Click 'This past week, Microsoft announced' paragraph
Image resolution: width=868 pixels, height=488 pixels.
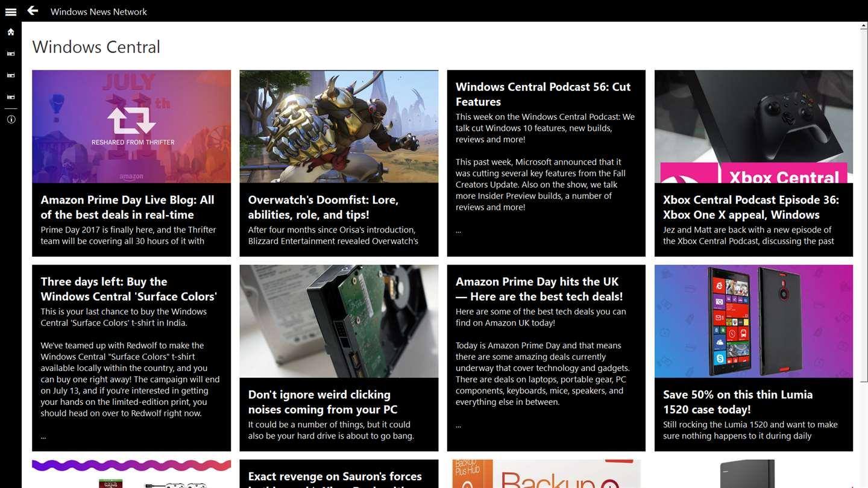(541, 184)
